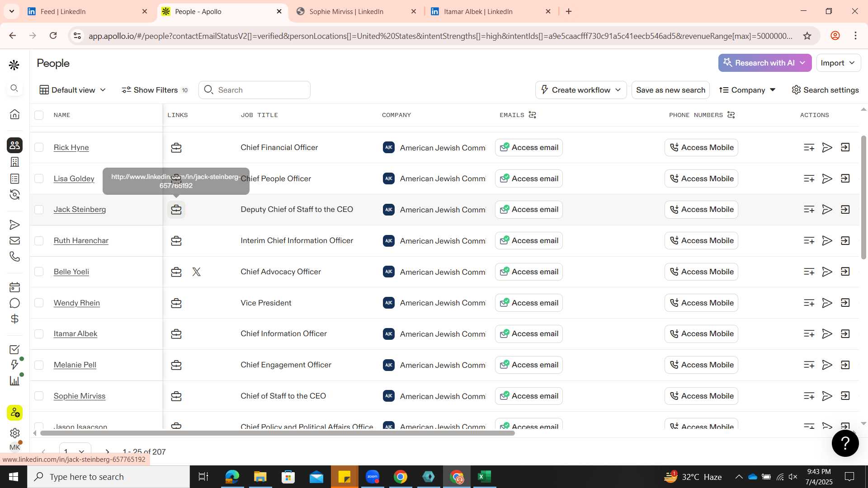This screenshot has width=868, height=488.
Task: Click the Phone Numbers column settings icon
Action: point(731,115)
